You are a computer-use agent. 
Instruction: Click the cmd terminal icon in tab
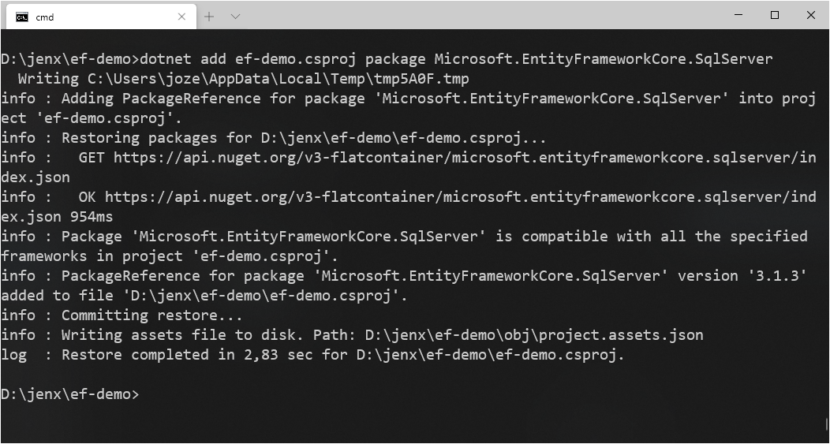click(21, 17)
